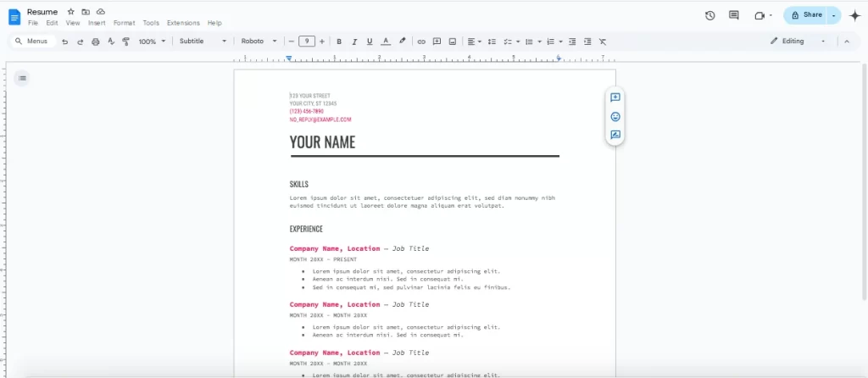
Task: Open the text color picker
Action: (x=386, y=42)
